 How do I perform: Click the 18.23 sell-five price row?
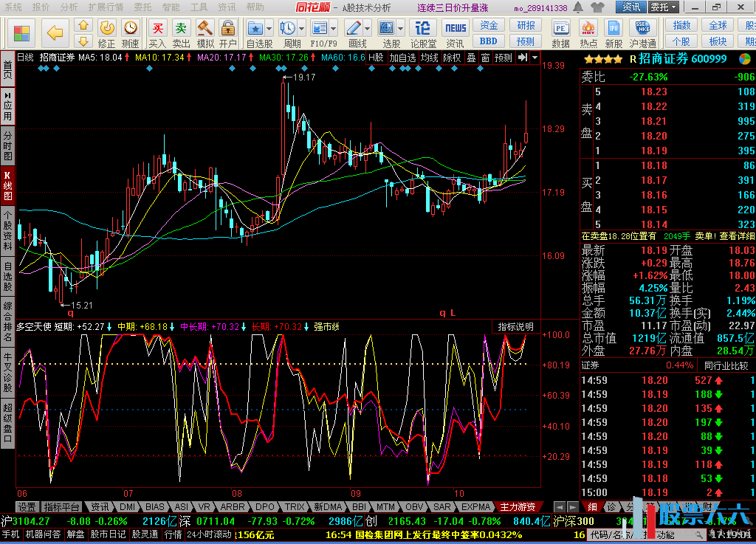click(654, 92)
